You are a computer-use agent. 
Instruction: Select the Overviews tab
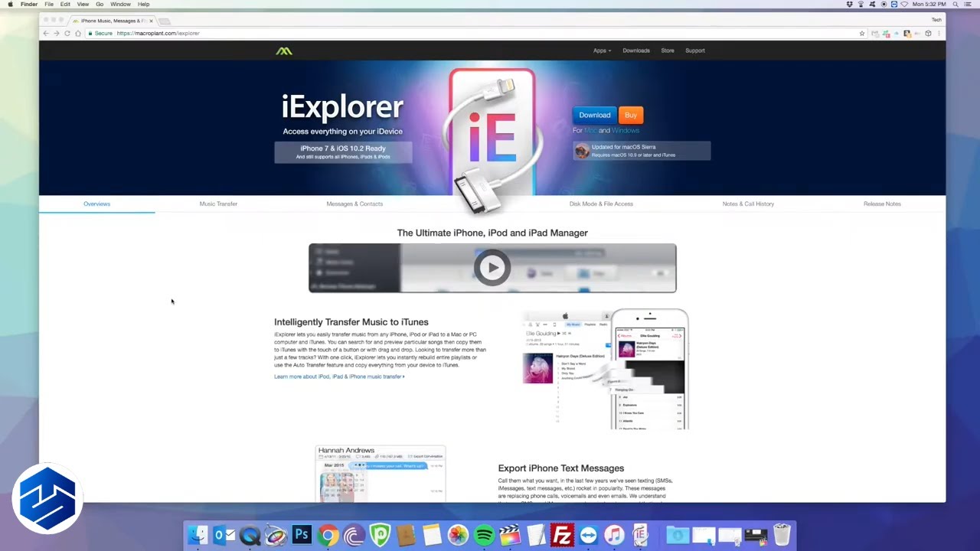click(x=96, y=204)
